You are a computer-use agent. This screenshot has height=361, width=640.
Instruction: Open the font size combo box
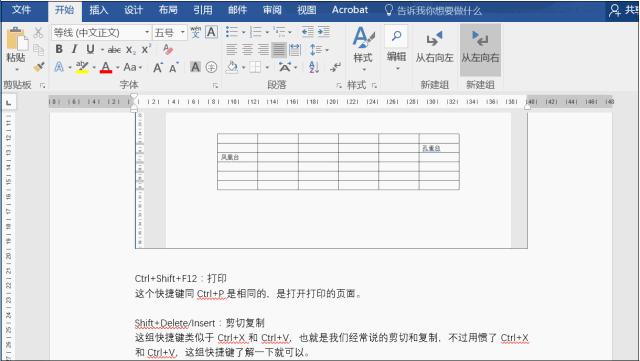[170, 32]
